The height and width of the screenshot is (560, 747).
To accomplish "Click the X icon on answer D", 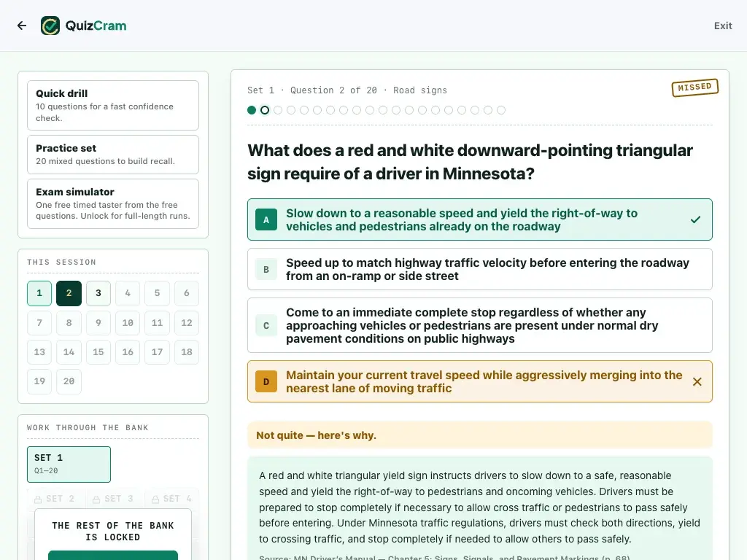I will click(697, 382).
